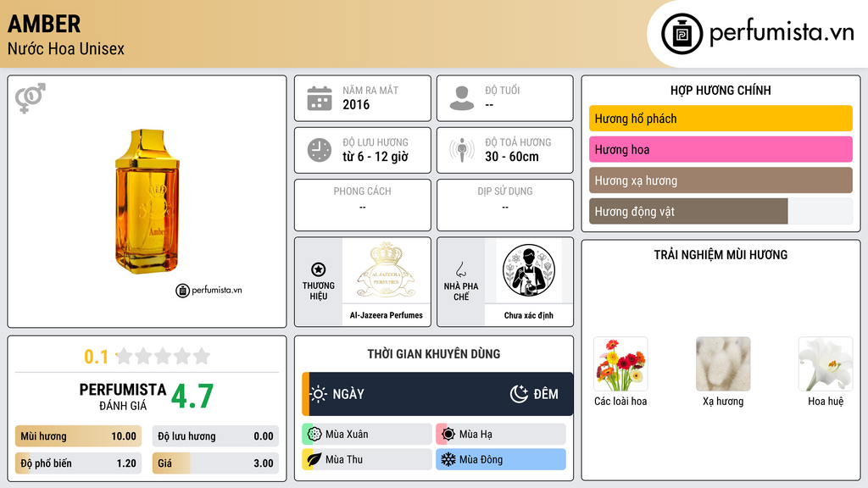The image size is (868, 488).
Task: Click the flower icon for Mùa Xuân
Action: tap(314, 435)
